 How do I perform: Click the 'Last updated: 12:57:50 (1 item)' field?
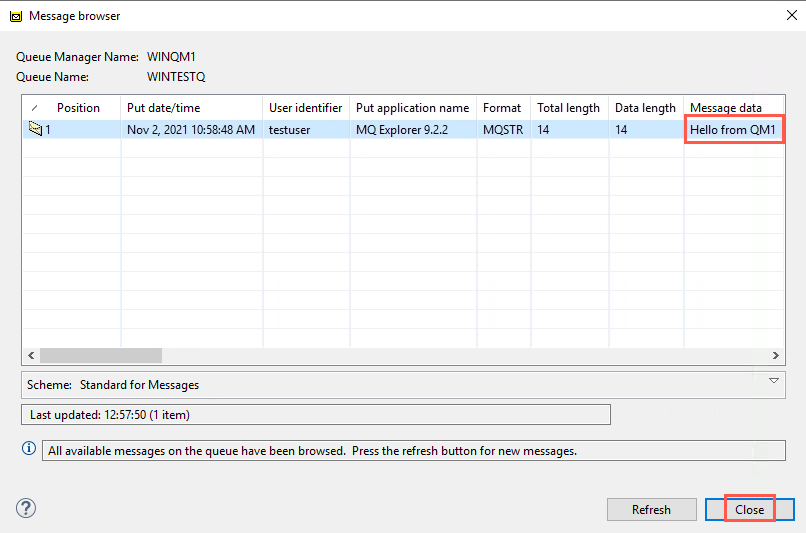point(316,415)
